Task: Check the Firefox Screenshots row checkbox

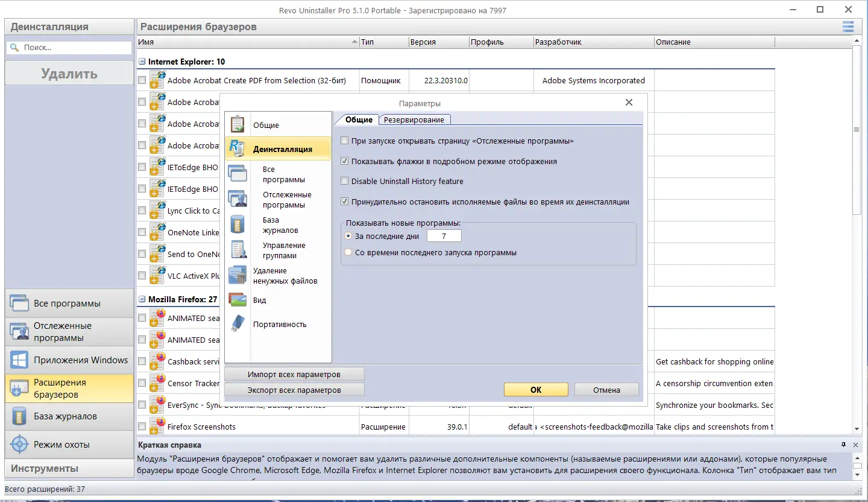Action: pyautogui.click(x=142, y=427)
